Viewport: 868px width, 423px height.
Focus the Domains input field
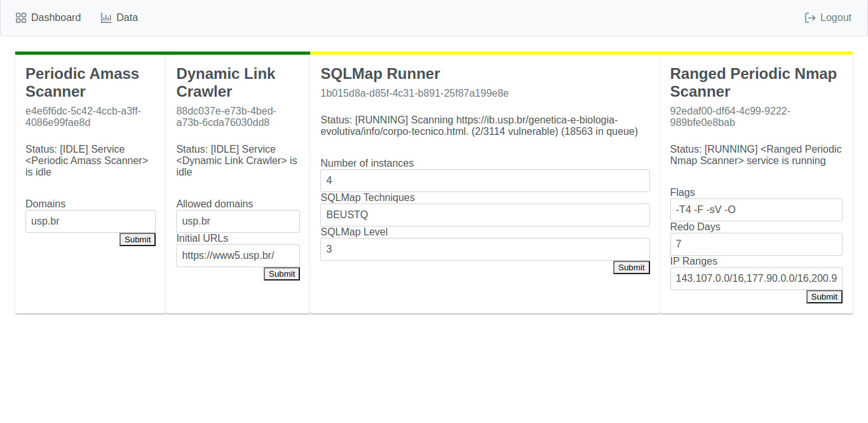coord(90,221)
